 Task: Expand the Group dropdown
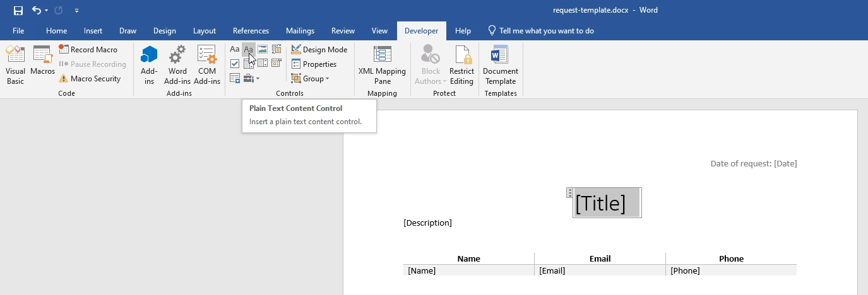(310, 78)
